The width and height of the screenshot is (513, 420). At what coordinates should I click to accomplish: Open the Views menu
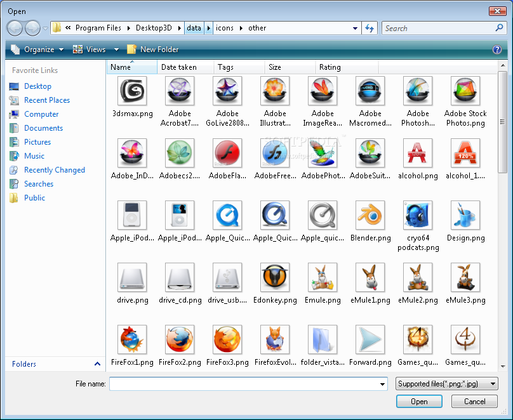click(89, 49)
